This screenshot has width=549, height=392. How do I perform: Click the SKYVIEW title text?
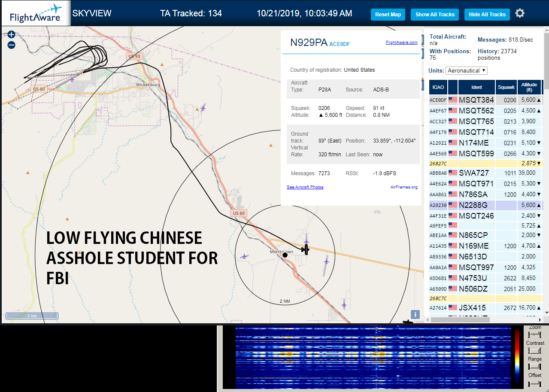click(92, 13)
